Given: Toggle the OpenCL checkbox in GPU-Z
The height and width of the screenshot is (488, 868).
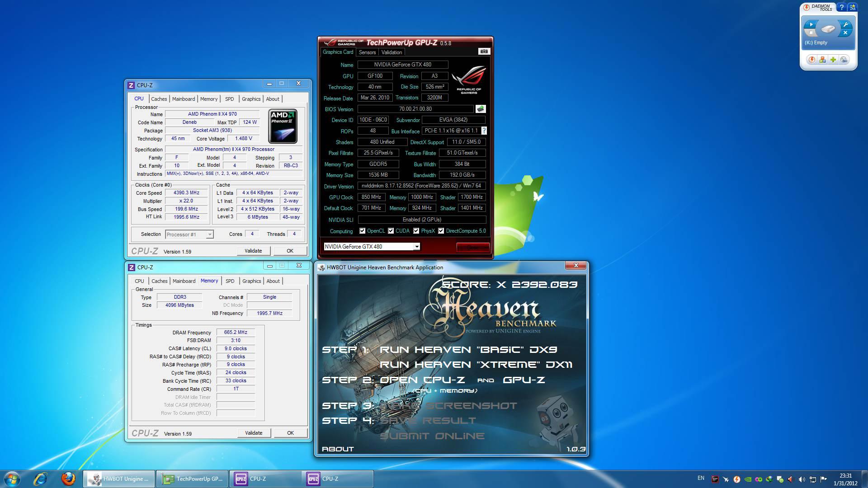Looking at the screenshot, I should tap(362, 231).
